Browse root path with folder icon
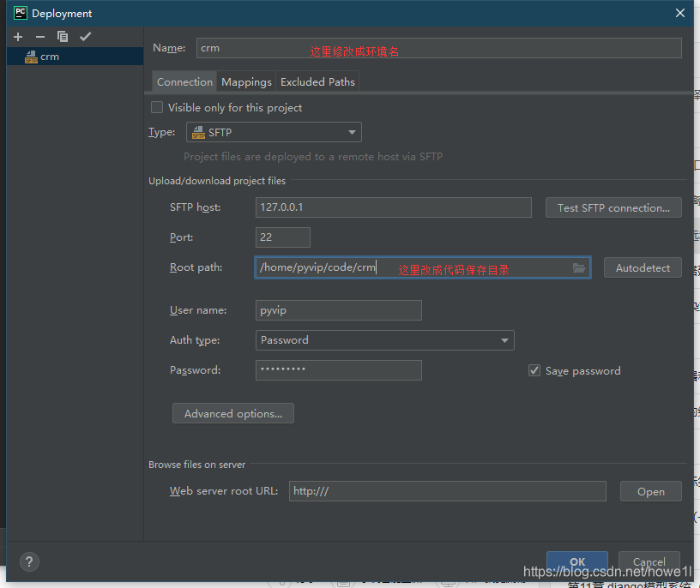The width and height of the screenshot is (700, 588). 579,267
